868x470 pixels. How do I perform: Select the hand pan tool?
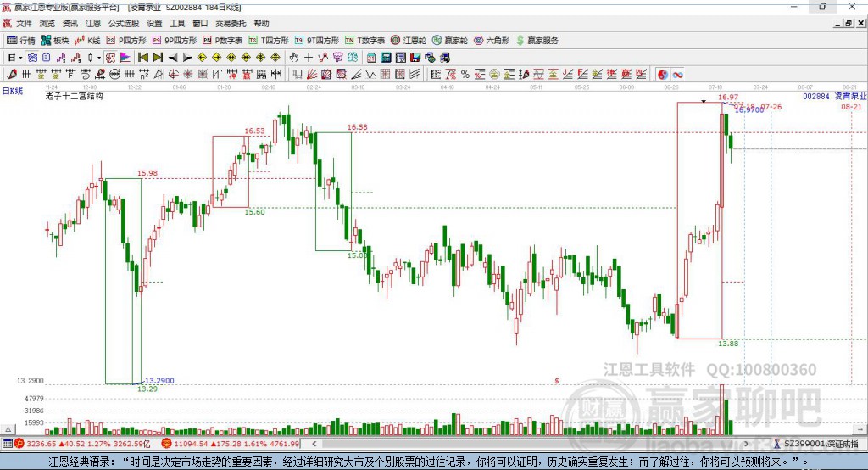tap(294, 58)
